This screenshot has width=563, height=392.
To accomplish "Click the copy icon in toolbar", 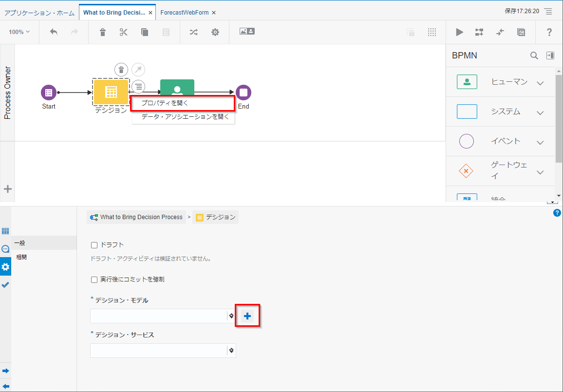I will [145, 32].
